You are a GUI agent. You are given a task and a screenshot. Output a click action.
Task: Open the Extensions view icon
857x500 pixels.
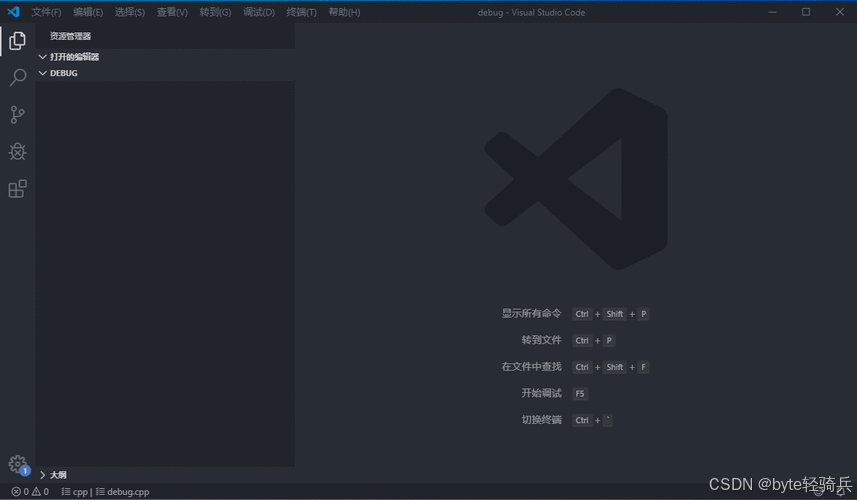tap(17, 189)
